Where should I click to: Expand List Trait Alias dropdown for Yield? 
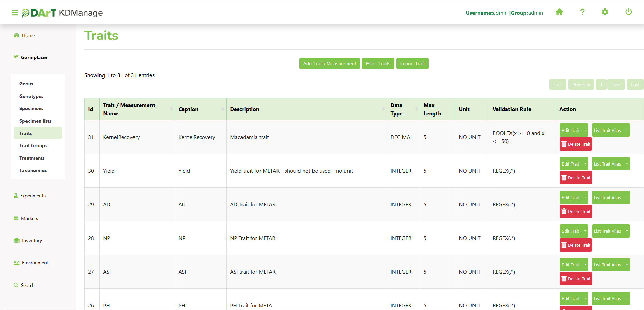[x=627, y=164]
